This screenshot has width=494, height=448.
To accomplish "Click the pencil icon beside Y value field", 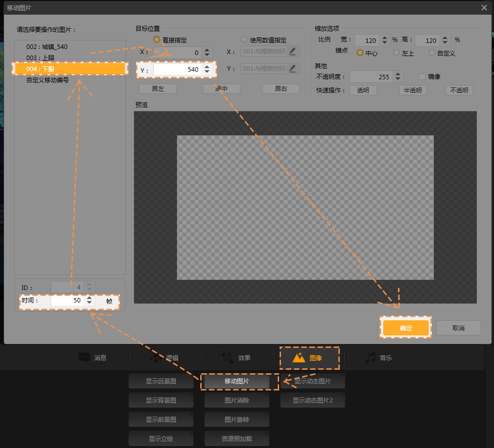I will [293, 69].
